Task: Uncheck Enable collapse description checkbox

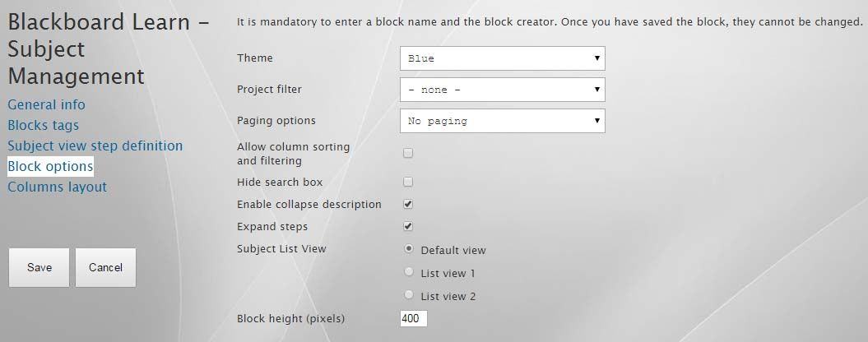Action: [408, 204]
